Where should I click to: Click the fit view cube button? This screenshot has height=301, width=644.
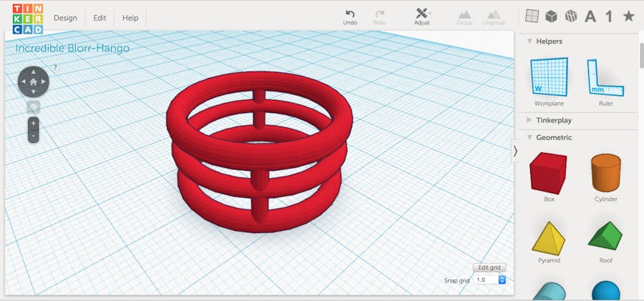33,107
